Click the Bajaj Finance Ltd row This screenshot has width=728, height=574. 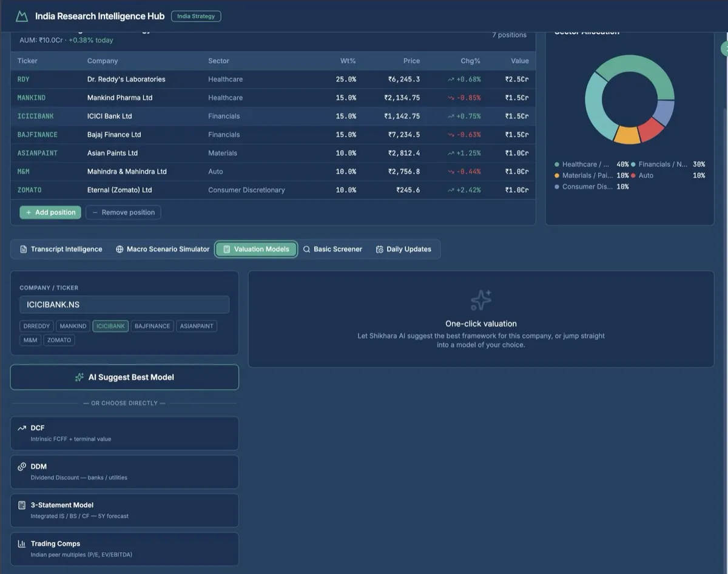click(x=273, y=135)
